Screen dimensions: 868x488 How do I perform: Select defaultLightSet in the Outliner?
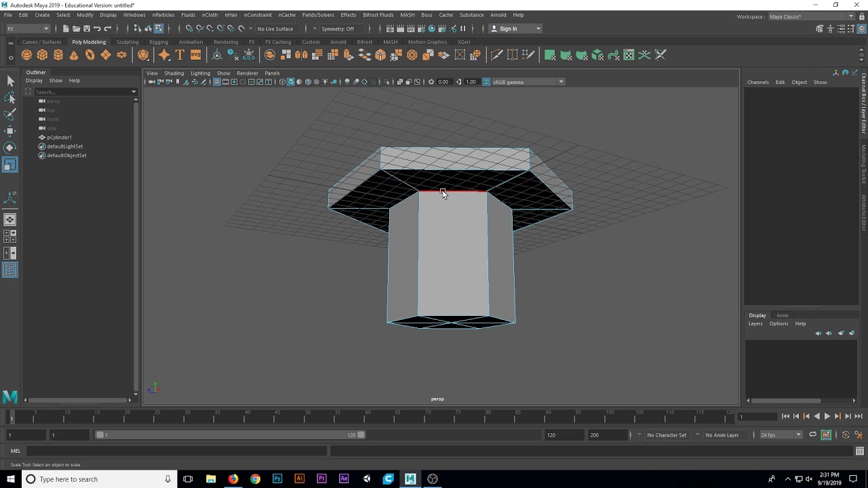(64, 146)
